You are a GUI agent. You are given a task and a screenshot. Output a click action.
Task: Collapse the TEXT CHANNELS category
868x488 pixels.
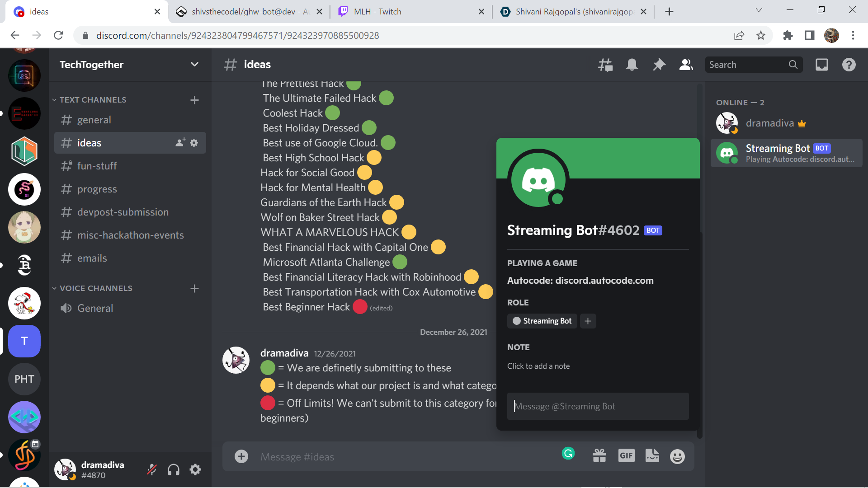coord(93,100)
